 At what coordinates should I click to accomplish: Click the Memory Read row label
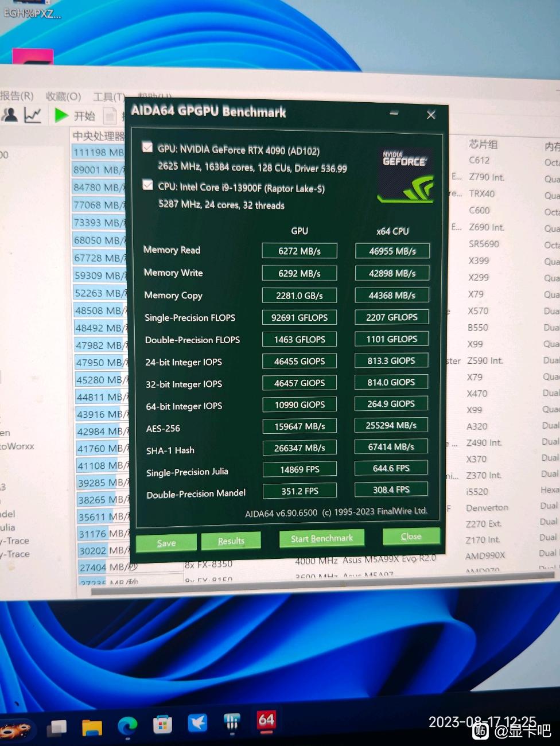tap(172, 250)
